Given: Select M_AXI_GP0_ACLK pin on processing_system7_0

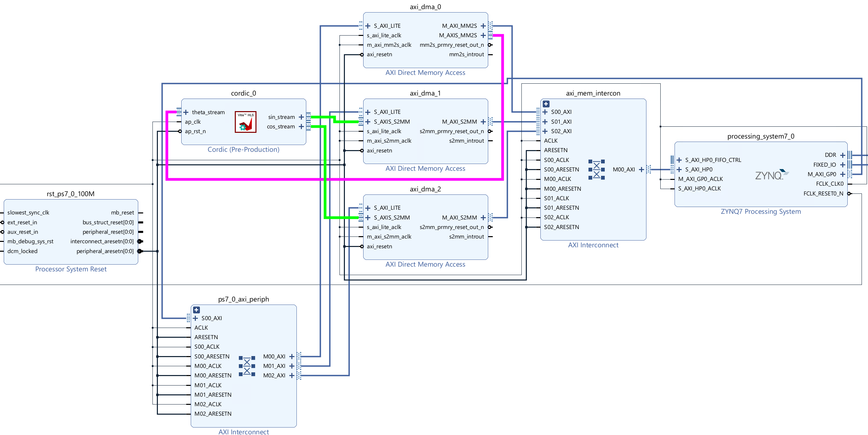Looking at the screenshot, I should pyautogui.click(x=700, y=179).
